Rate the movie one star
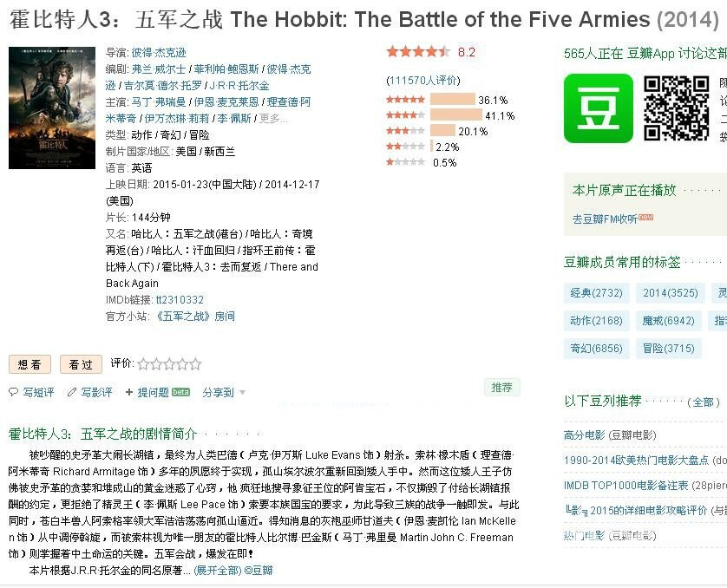727x588 pixels. coord(143,364)
